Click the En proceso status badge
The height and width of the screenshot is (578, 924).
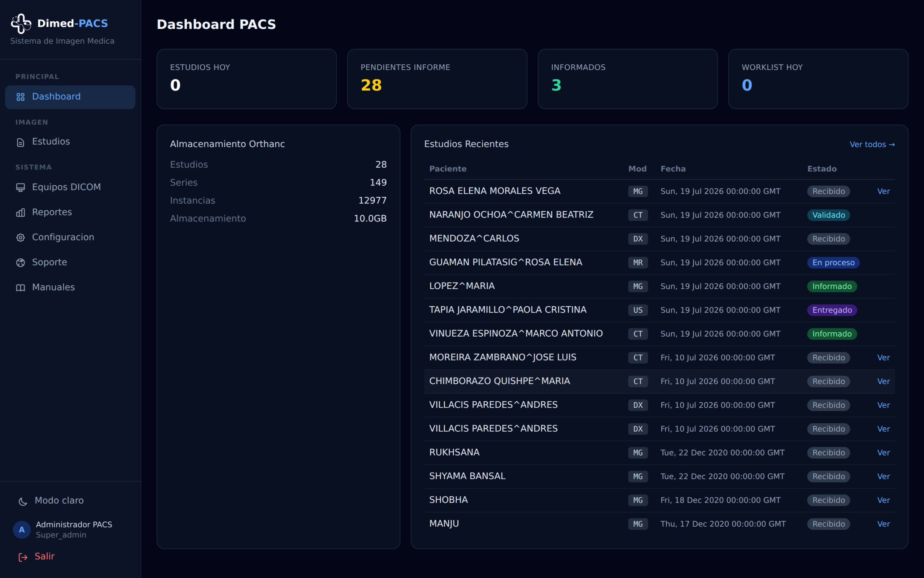pos(833,263)
